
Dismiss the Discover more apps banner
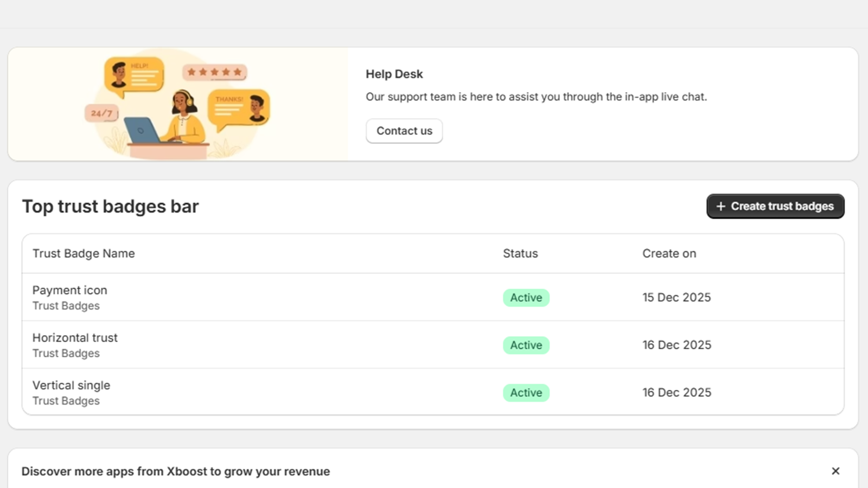click(x=835, y=471)
